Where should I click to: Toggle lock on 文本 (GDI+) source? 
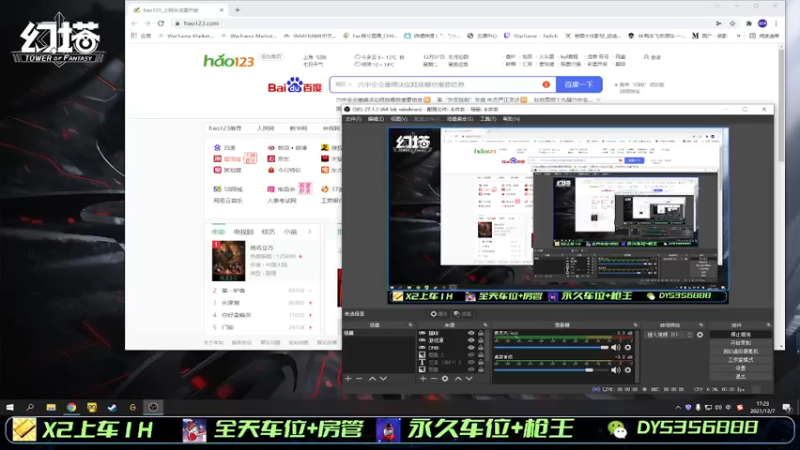tap(481, 362)
